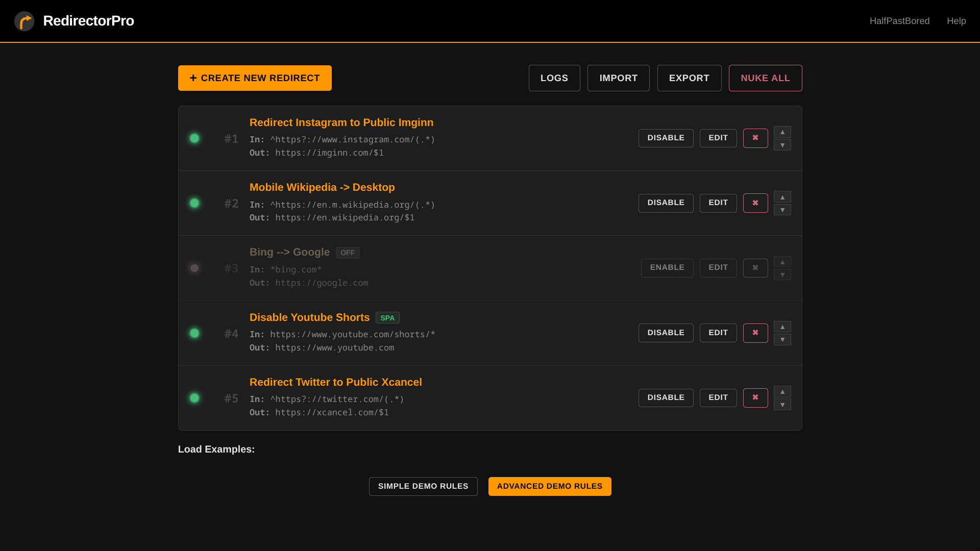This screenshot has height=551, width=980.
Task: Enable the Bing to Google rule
Action: click(x=667, y=268)
